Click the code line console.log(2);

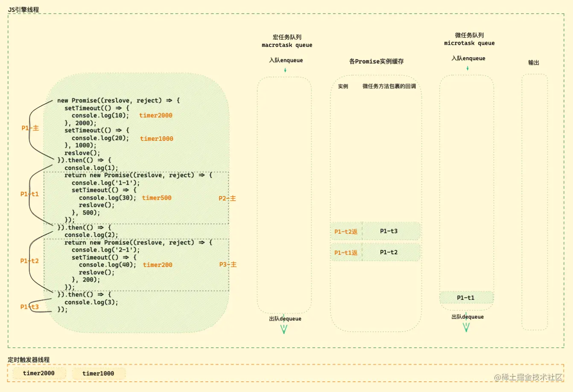(x=91, y=235)
